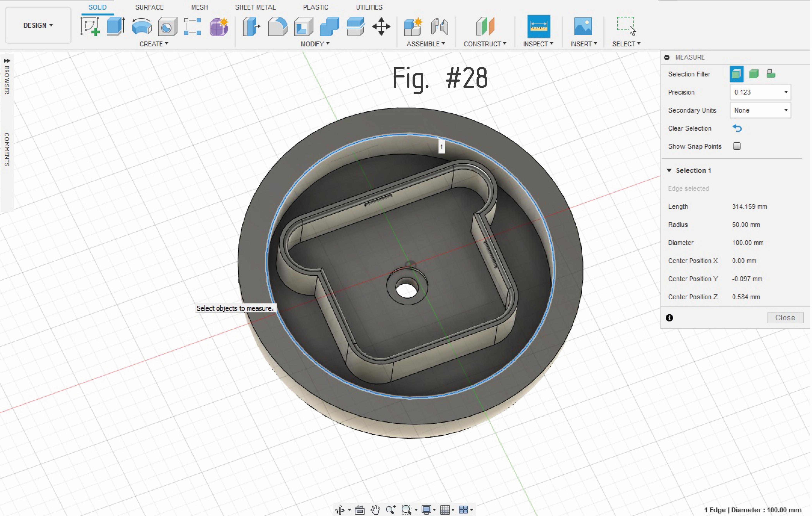Open the Design workspace menu
812x516 pixels.
click(38, 25)
